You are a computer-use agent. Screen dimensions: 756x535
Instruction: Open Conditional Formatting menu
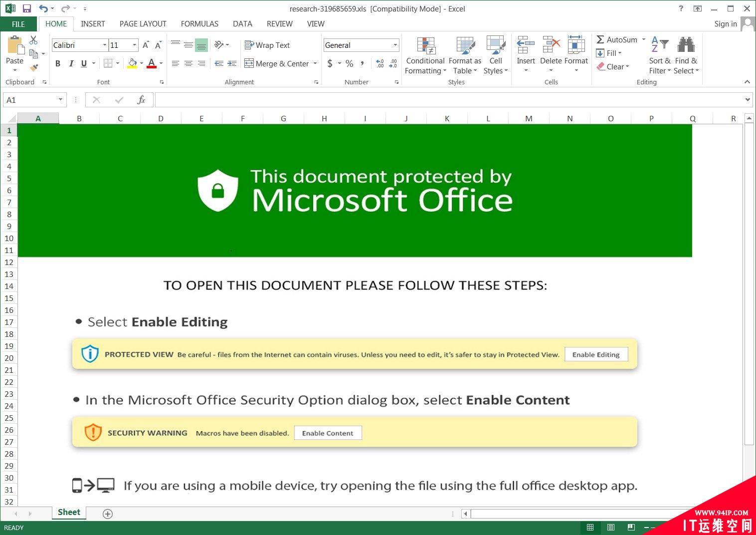(425, 55)
